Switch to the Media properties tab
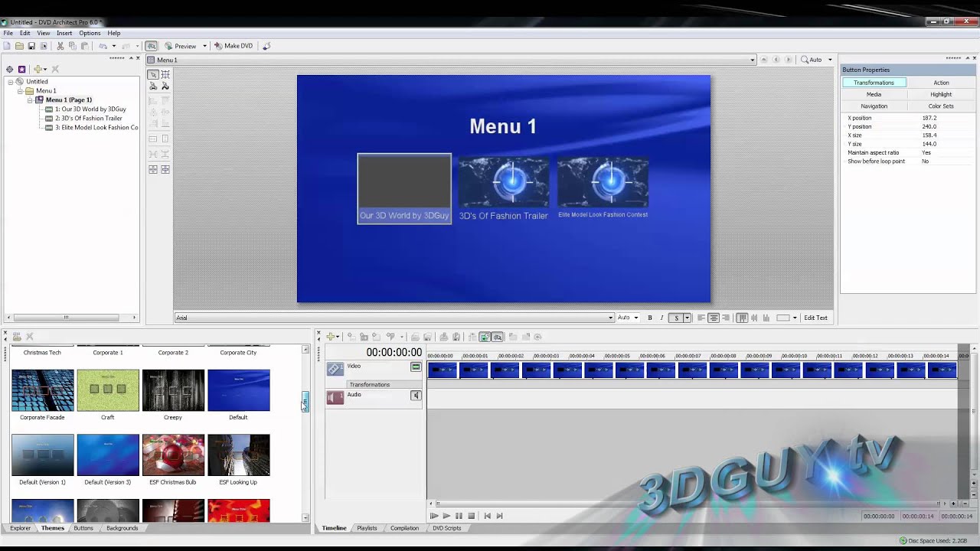 pyautogui.click(x=874, y=94)
